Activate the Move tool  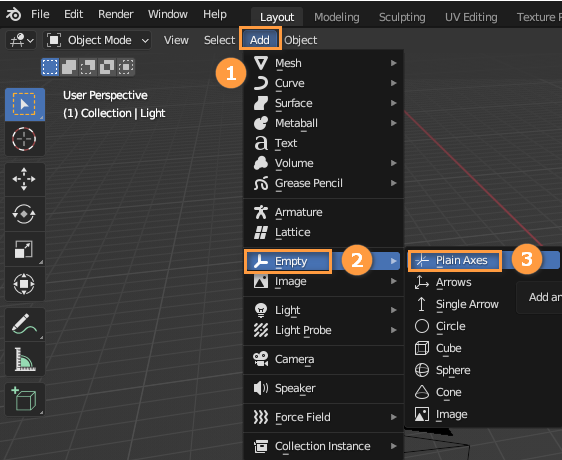click(24, 179)
